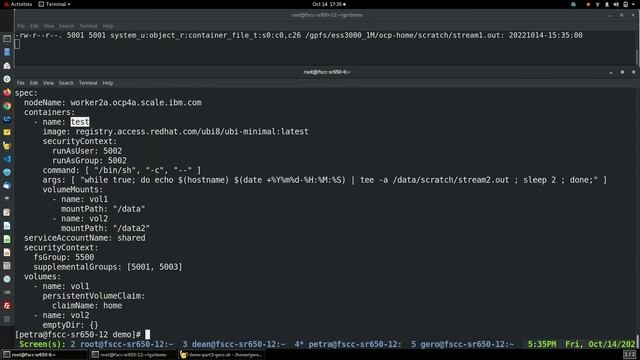640x360 pixels.
Task: Click the serviceAccountName: shared line
Action: tap(84, 238)
